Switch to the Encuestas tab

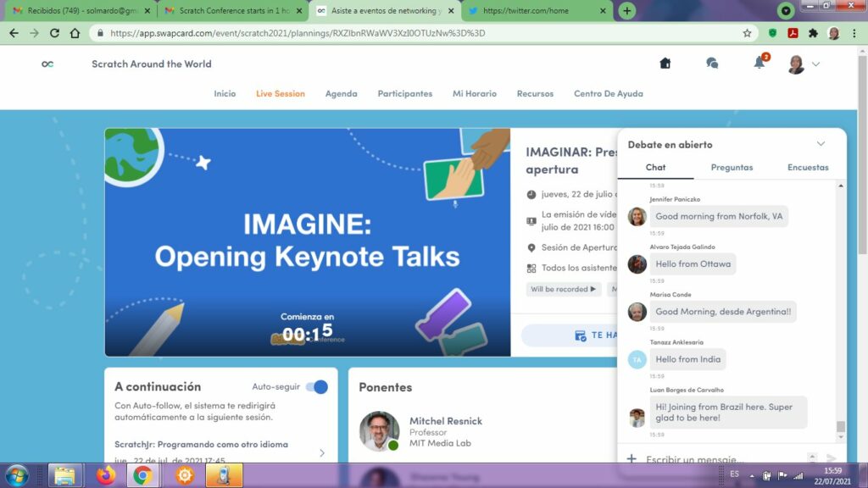pos(808,167)
